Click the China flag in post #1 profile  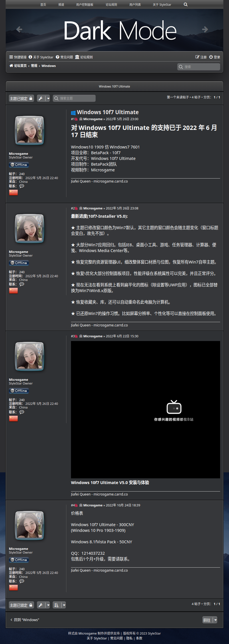point(13,193)
